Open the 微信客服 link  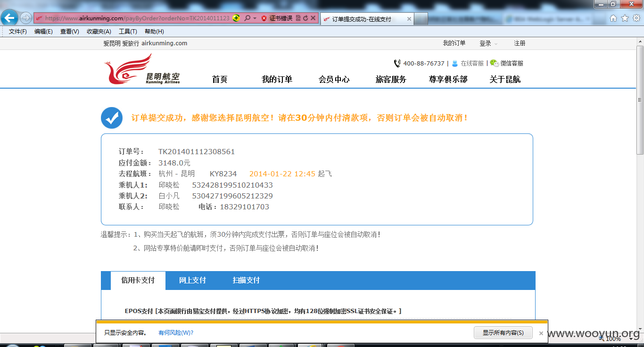tap(512, 63)
